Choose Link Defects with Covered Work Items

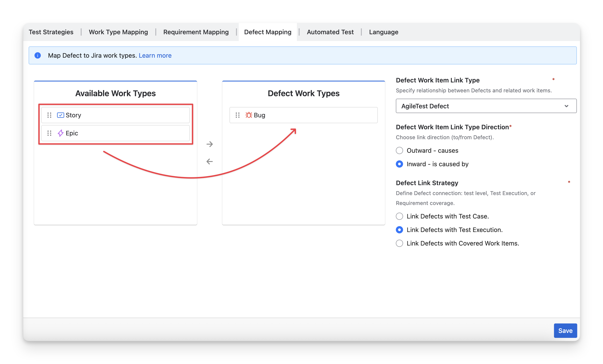pos(399,243)
